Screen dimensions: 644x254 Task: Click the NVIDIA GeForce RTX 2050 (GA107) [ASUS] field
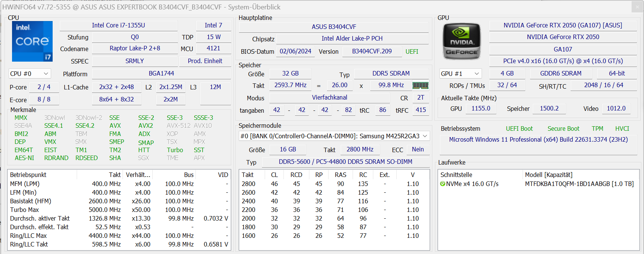(x=563, y=25)
